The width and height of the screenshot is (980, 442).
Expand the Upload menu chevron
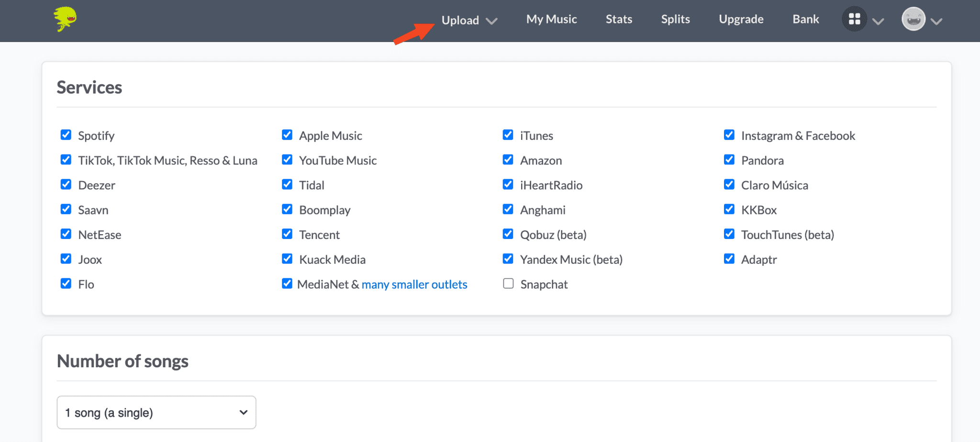pyautogui.click(x=491, y=21)
